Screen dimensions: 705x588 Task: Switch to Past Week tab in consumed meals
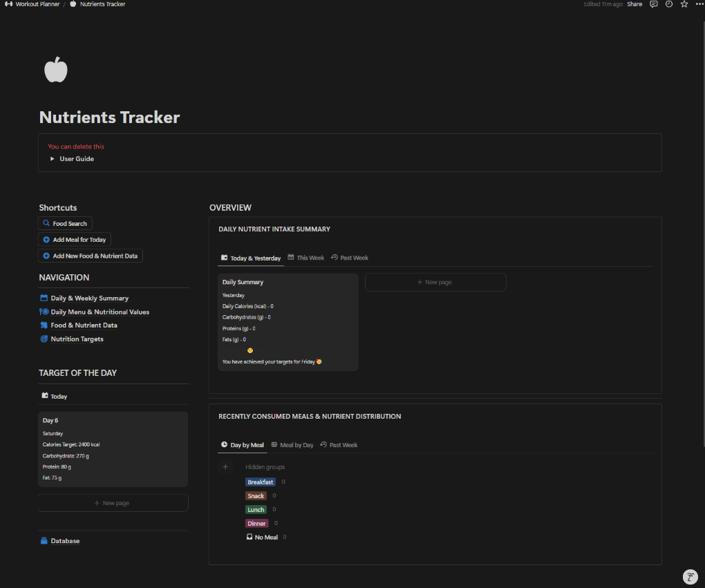[339, 445]
